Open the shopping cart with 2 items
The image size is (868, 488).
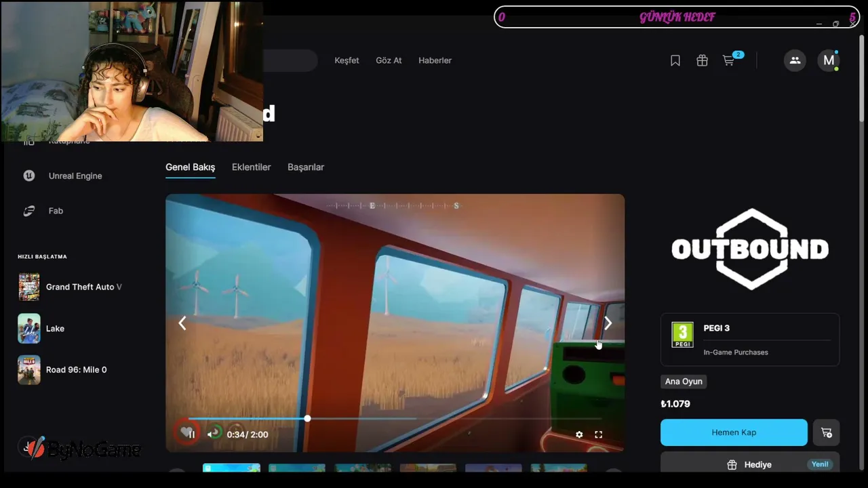tap(730, 60)
